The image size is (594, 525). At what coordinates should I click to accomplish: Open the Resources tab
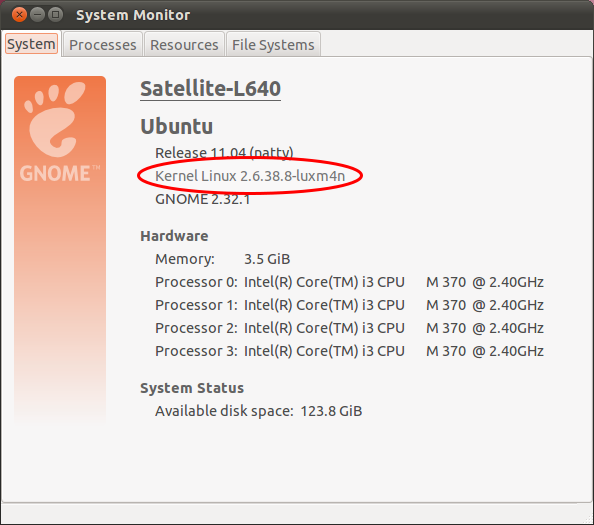coord(184,45)
